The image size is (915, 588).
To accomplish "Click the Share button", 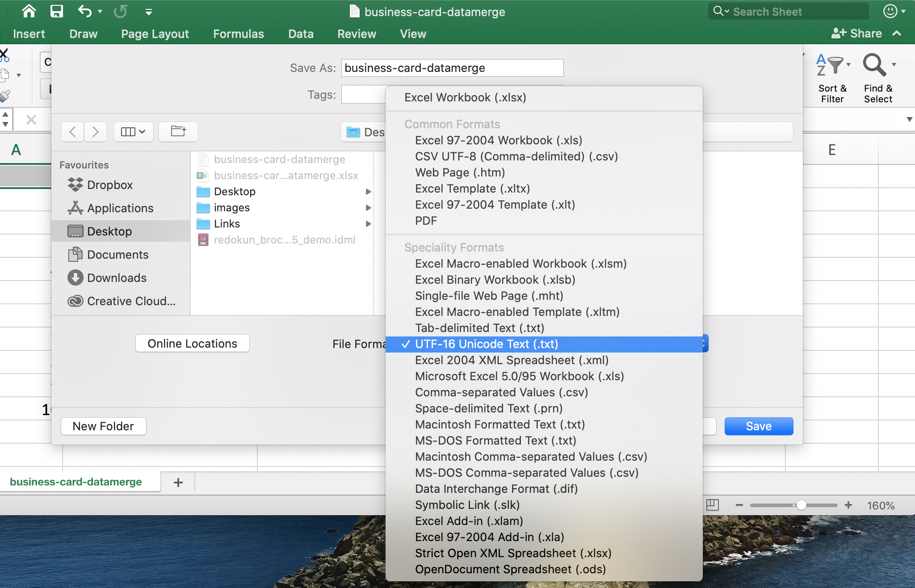I will click(856, 34).
